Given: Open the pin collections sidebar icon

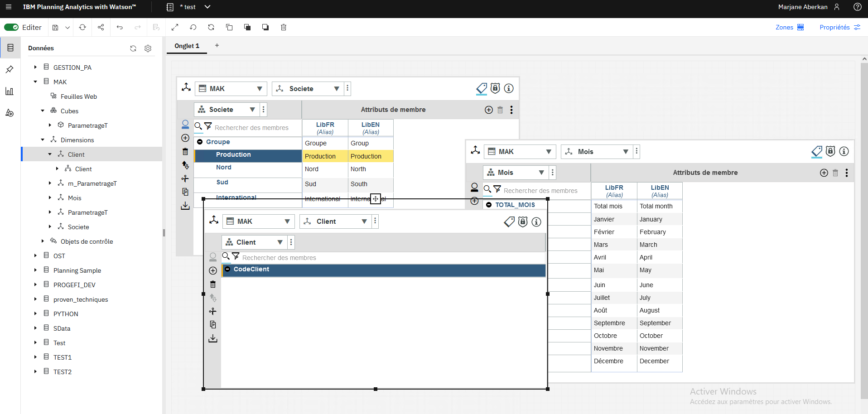Looking at the screenshot, I should tap(10, 69).
